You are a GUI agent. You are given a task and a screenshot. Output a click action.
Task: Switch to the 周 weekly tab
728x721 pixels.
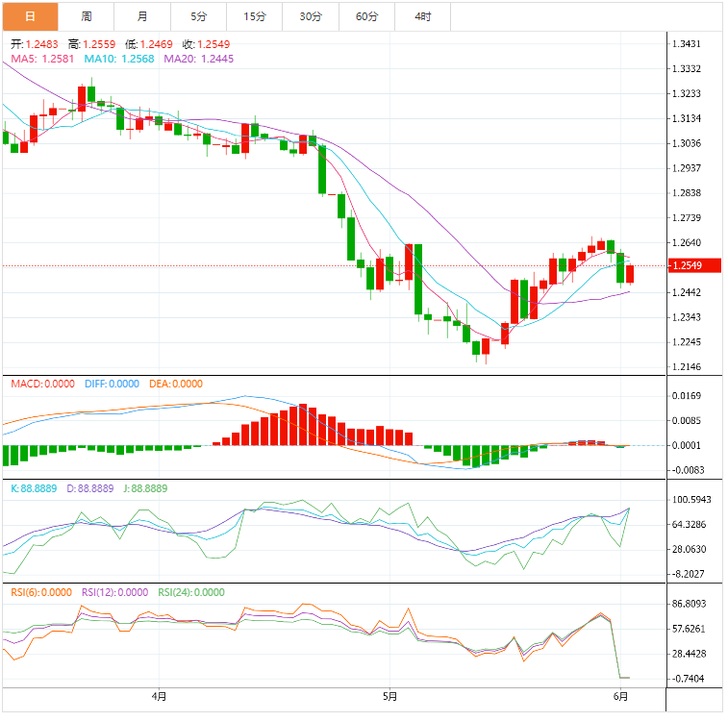[x=87, y=16]
